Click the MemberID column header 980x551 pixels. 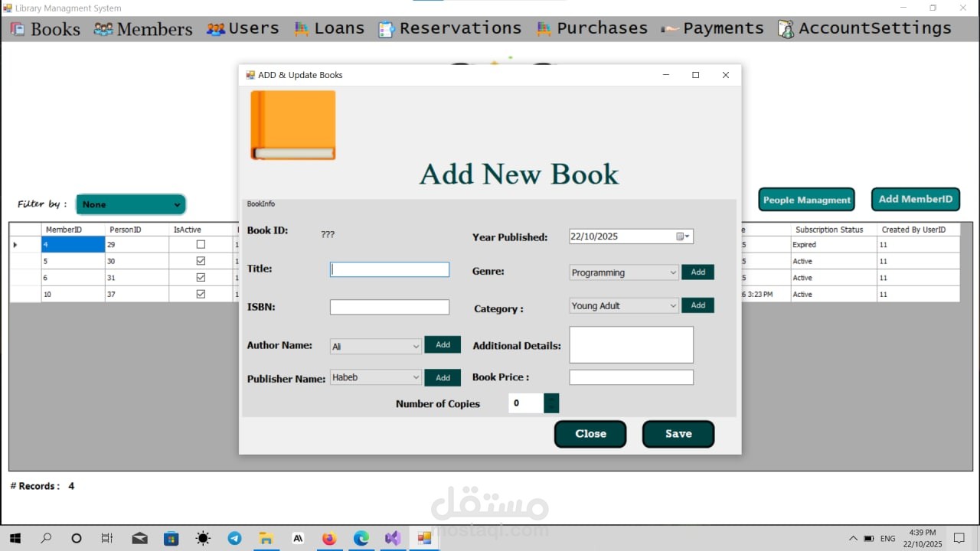coord(73,230)
